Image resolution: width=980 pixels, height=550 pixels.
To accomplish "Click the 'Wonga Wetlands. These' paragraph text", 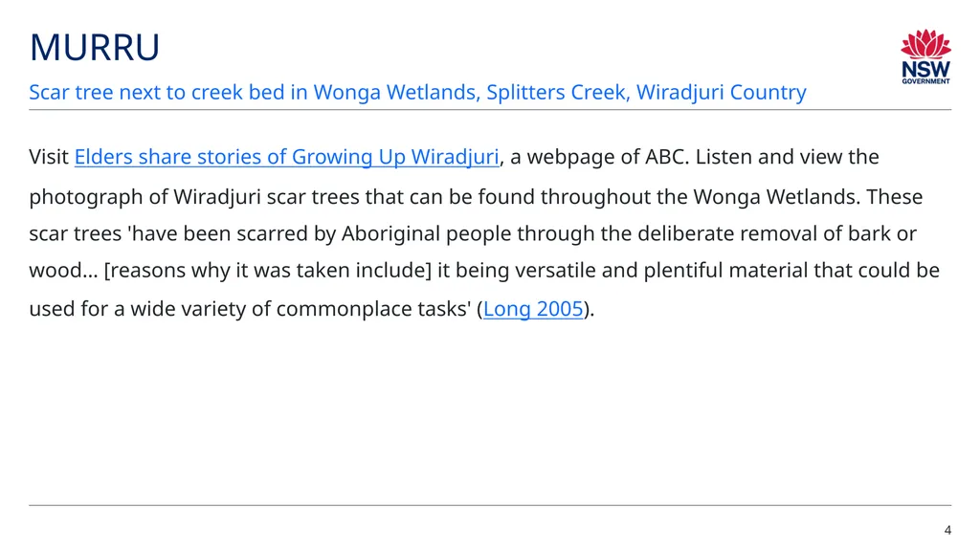I will 808,197.
